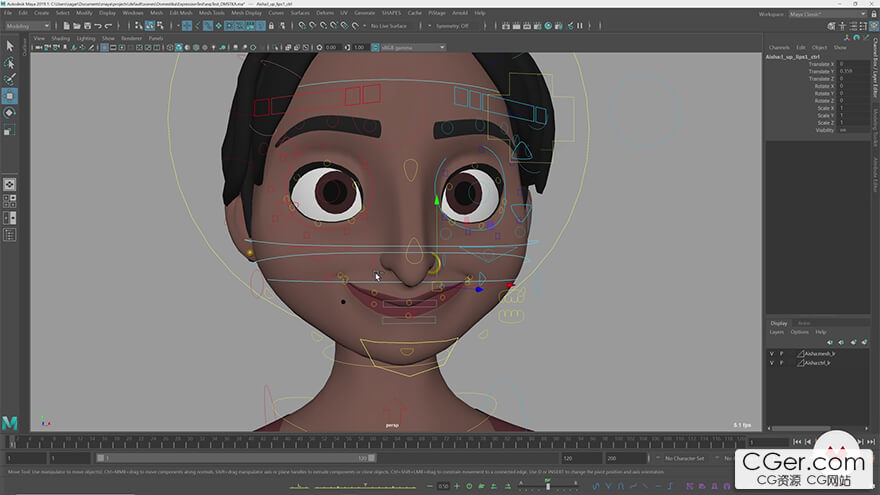880x495 pixels.
Task: Click the render current frame icon
Action: [516, 26]
